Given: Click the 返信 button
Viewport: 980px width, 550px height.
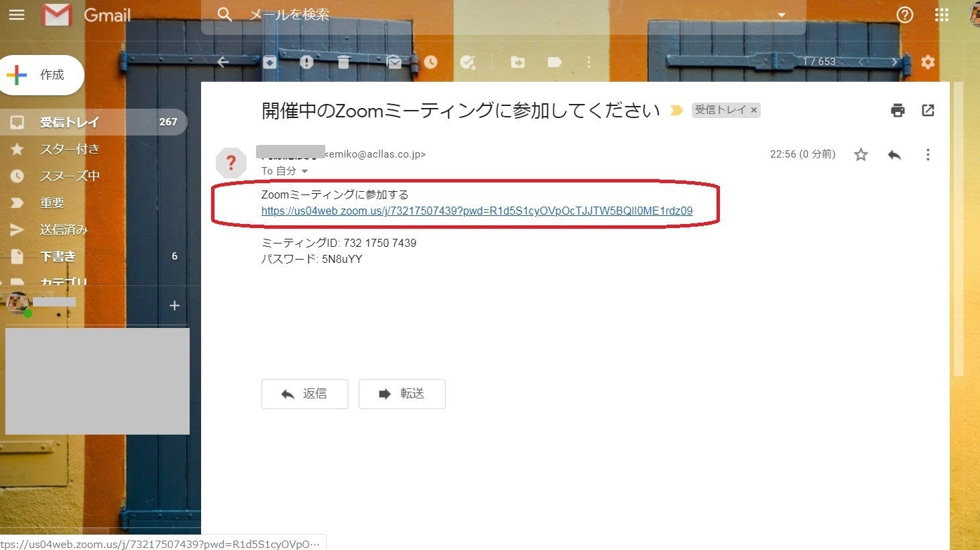Looking at the screenshot, I should pos(305,394).
